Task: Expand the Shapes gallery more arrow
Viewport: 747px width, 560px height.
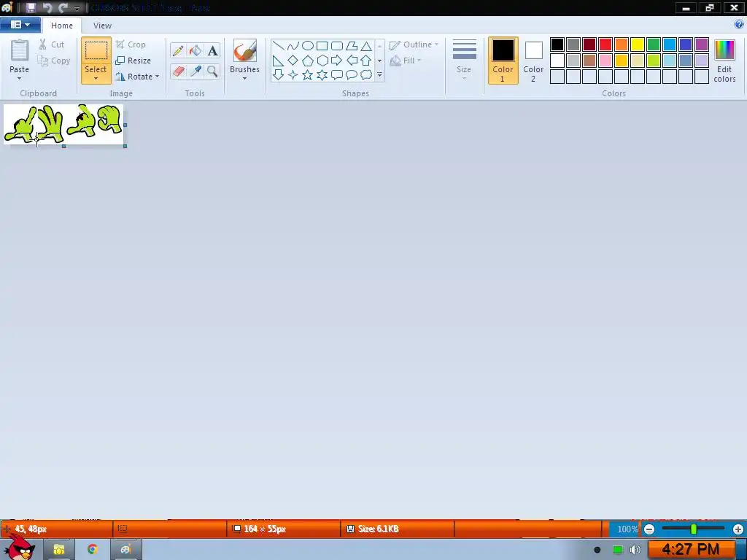Action: (379, 75)
